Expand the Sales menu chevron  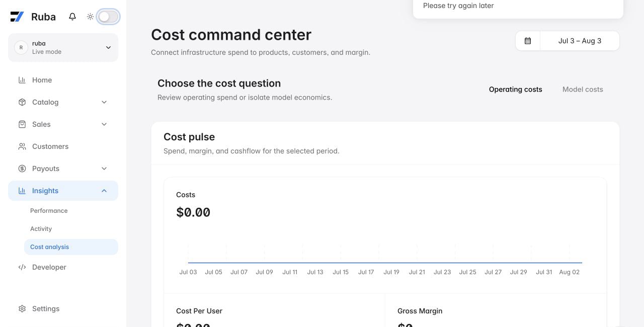click(104, 124)
